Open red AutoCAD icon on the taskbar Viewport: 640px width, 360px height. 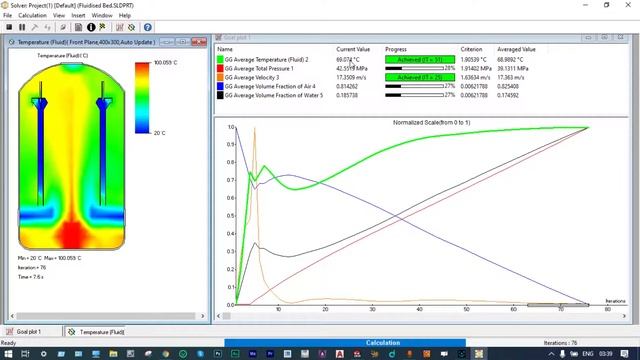click(340, 354)
